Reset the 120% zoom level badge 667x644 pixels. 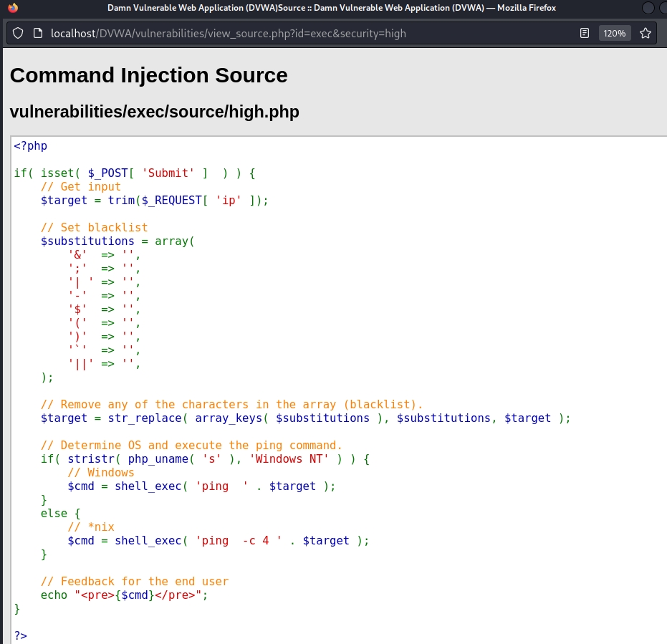pyautogui.click(x=614, y=34)
